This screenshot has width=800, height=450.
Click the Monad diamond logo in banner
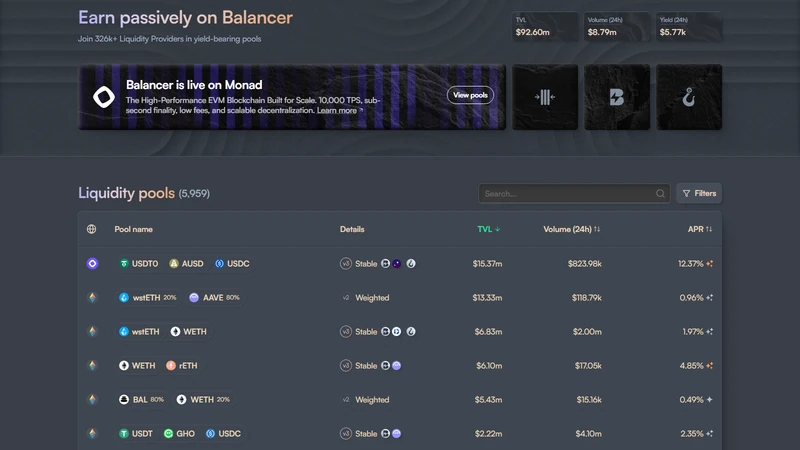(104, 97)
